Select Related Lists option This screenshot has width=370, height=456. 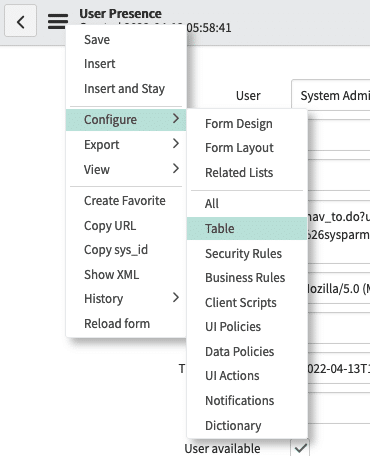[247, 173]
